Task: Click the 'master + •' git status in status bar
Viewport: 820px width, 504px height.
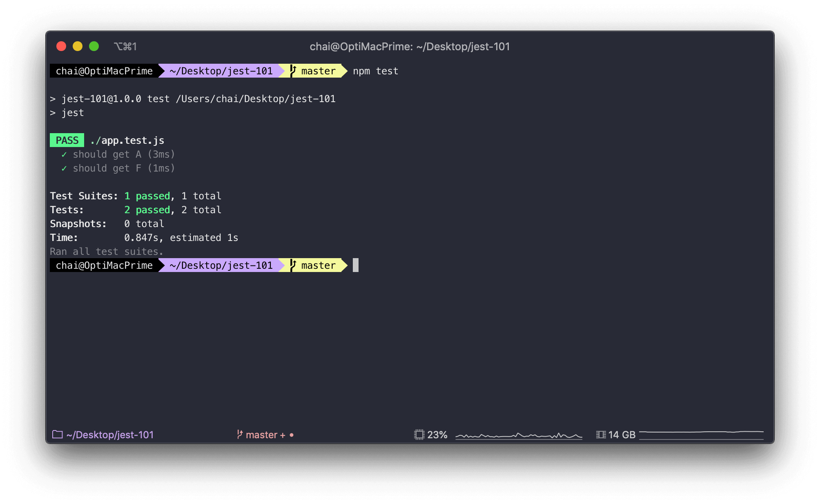Action: (x=270, y=435)
